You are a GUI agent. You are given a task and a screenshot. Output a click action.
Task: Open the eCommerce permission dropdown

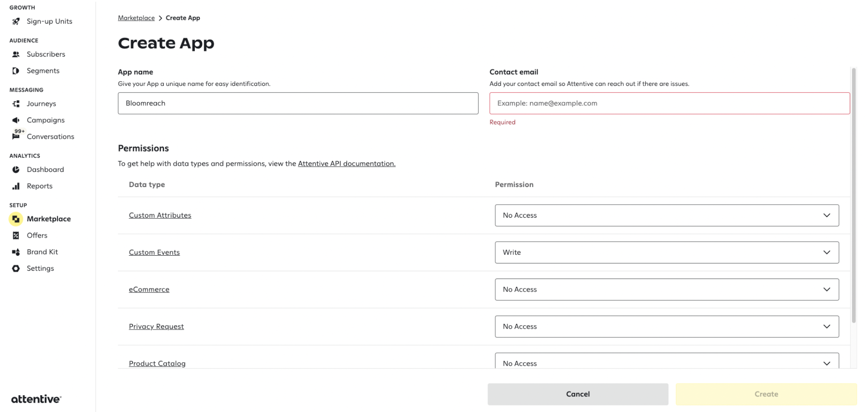point(667,289)
